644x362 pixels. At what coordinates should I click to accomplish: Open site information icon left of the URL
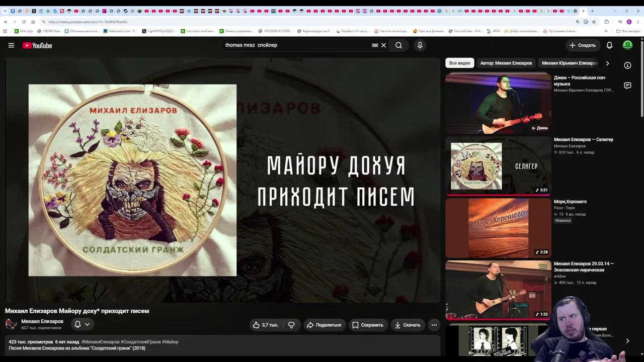coord(44,22)
